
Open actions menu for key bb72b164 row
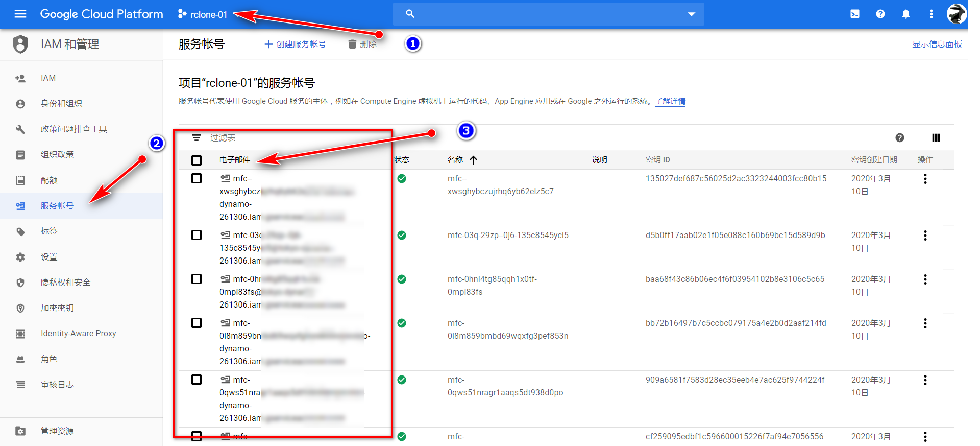point(925,323)
